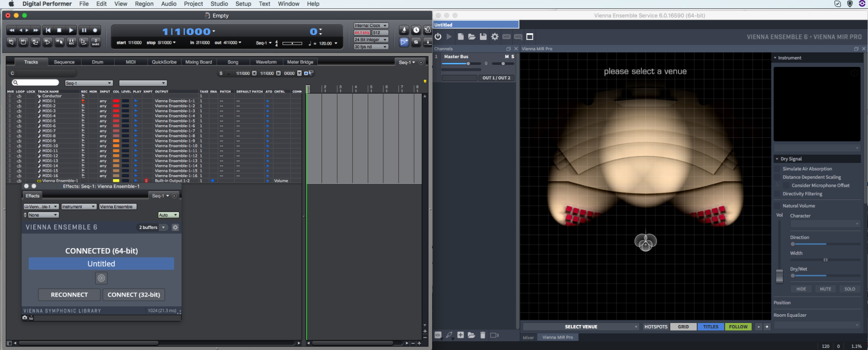Open project folder icon in Vienna Ensemble
The width and height of the screenshot is (868, 350).
(x=472, y=36)
